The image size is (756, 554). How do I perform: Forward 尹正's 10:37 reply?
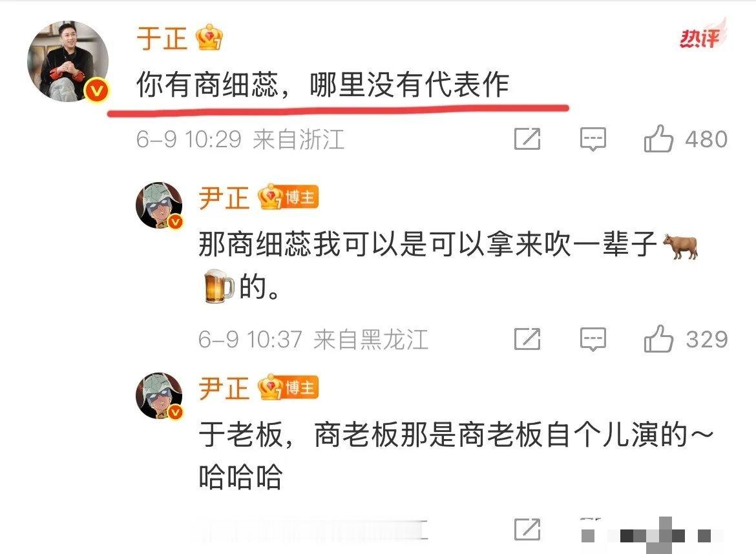tap(527, 339)
